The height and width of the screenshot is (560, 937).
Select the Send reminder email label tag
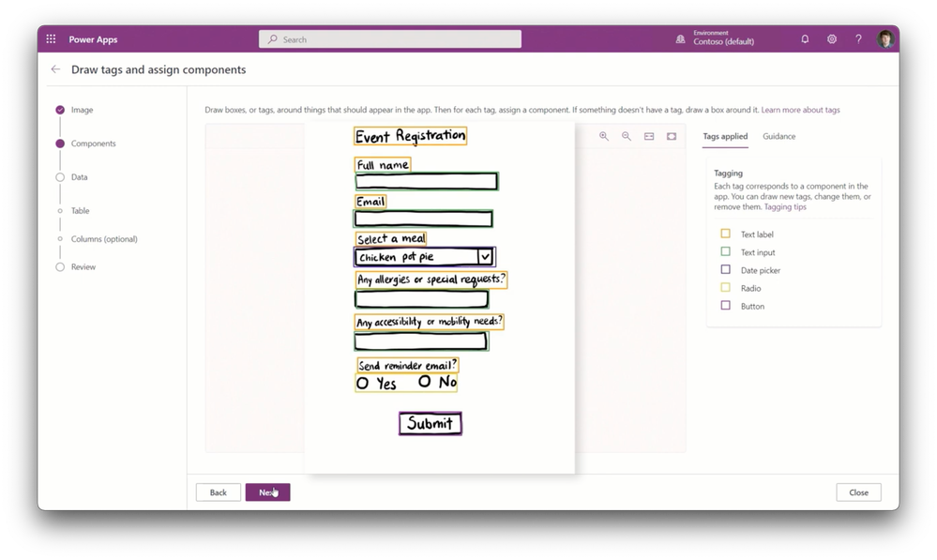[408, 365]
